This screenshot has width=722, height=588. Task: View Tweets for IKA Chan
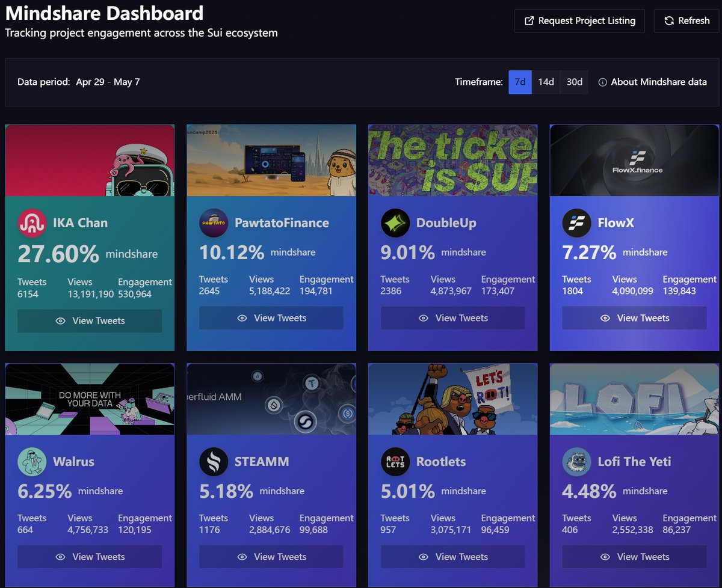[90, 320]
